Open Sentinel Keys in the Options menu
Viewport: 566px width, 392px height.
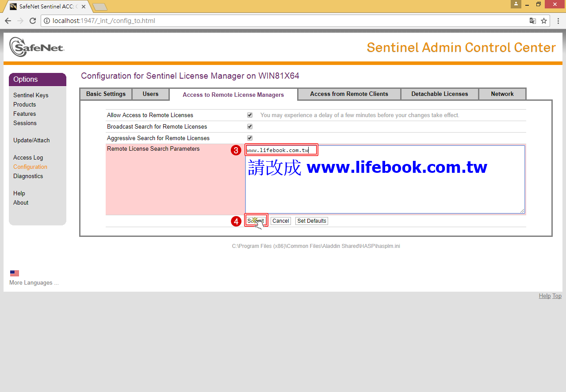click(31, 95)
